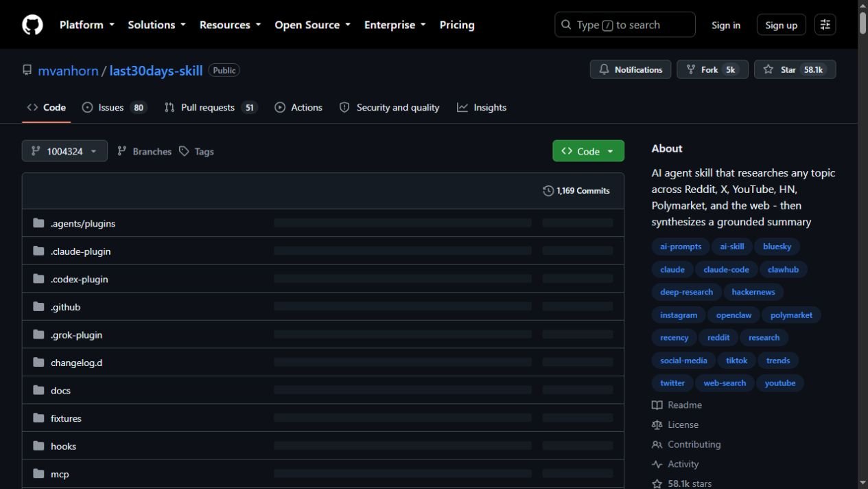The image size is (868, 489).
Task: Click the branch icon beside Branches
Action: coord(122,151)
